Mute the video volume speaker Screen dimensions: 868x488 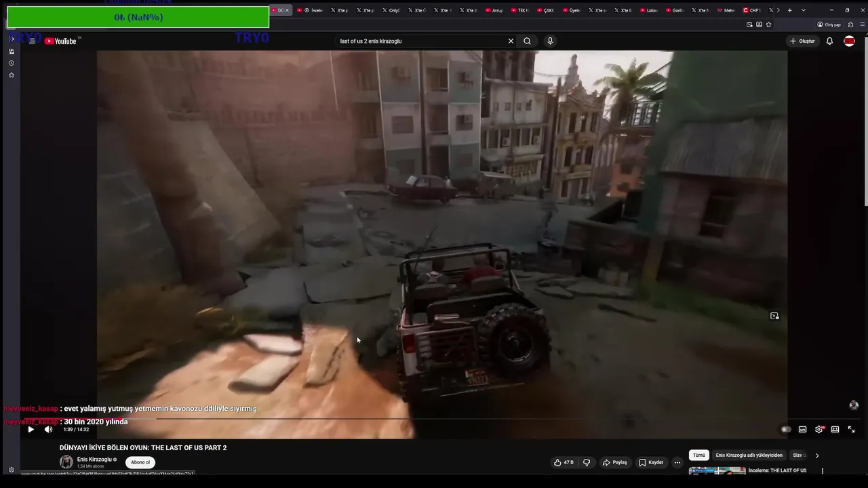click(x=48, y=430)
